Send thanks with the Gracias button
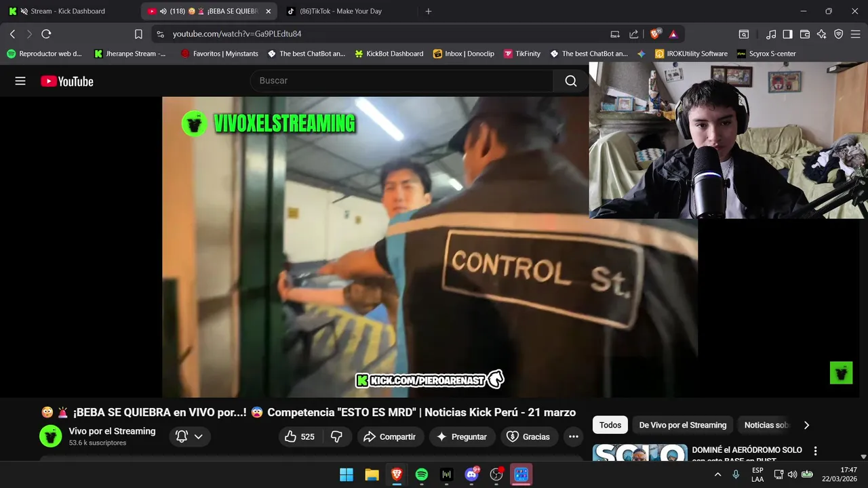This screenshot has width=868, height=488. point(529,436)
